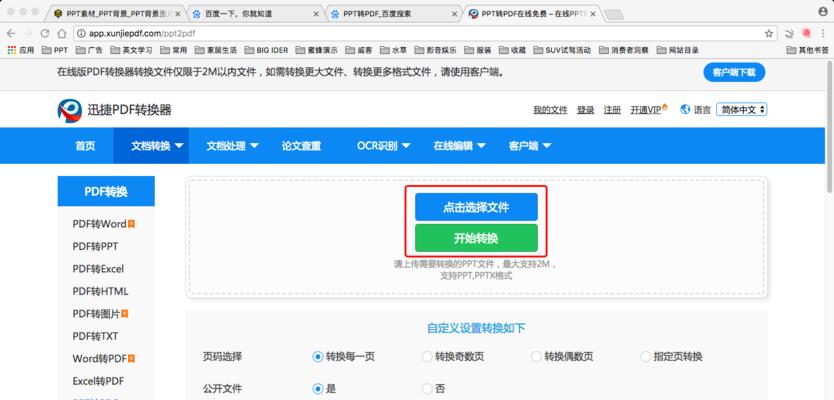This screenshot has width=834, height=400.
Task: Choose PDF转PPT in the sidebar
Action: coord(95,246)
